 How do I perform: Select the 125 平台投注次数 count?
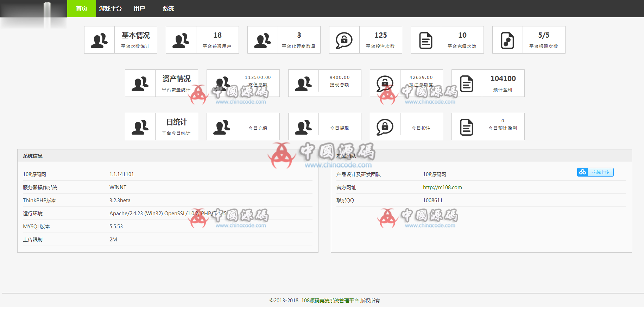[x=381, y=35]
